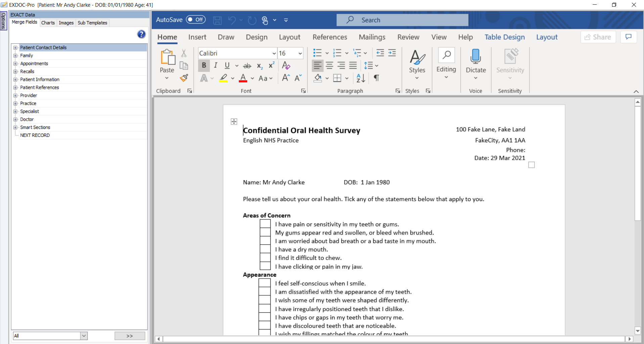The image size is (644, 344).
Task: Center align the text
Action: click(329, 66)
